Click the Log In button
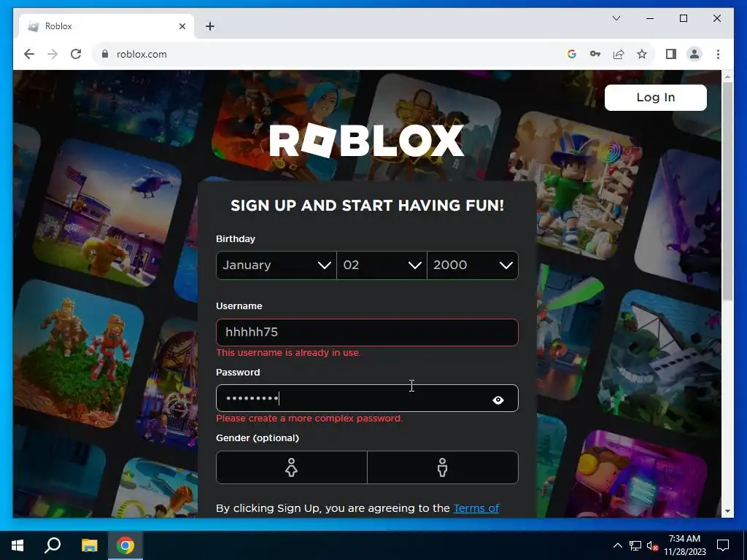The width and height of the screenshot is (747, 560). pos(656,98)
